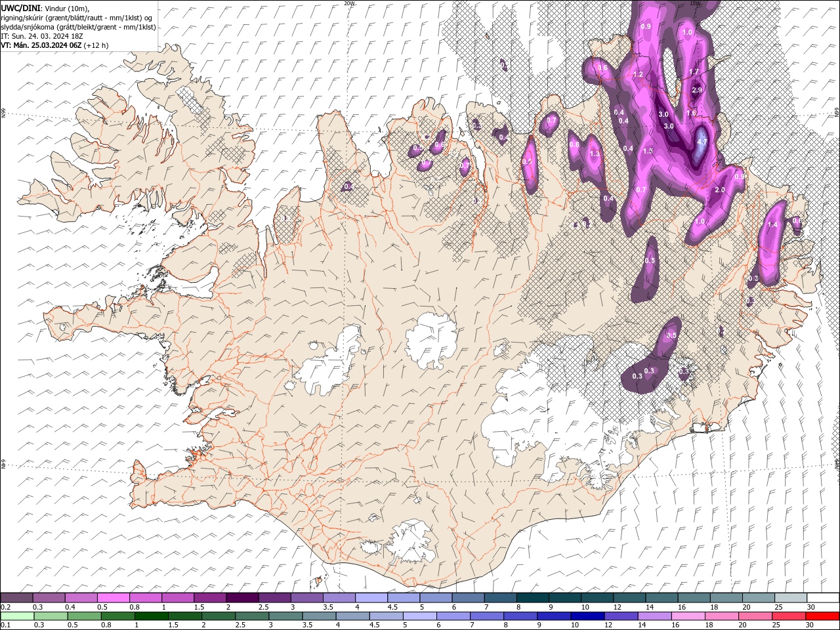Click the upper legend swatch between 8 and 9
This screenshot has height=630, width=840.
click(533, 598)
